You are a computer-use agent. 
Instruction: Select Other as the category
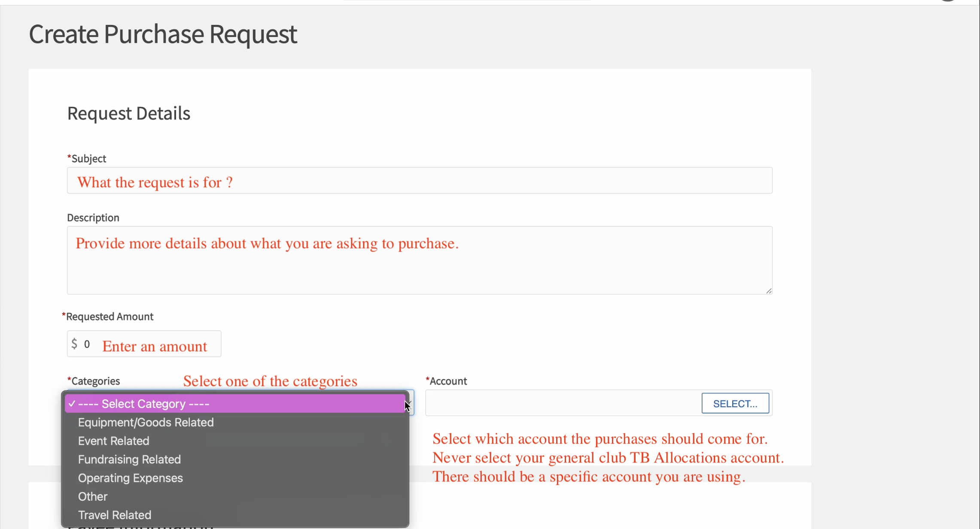pos(92,496)
